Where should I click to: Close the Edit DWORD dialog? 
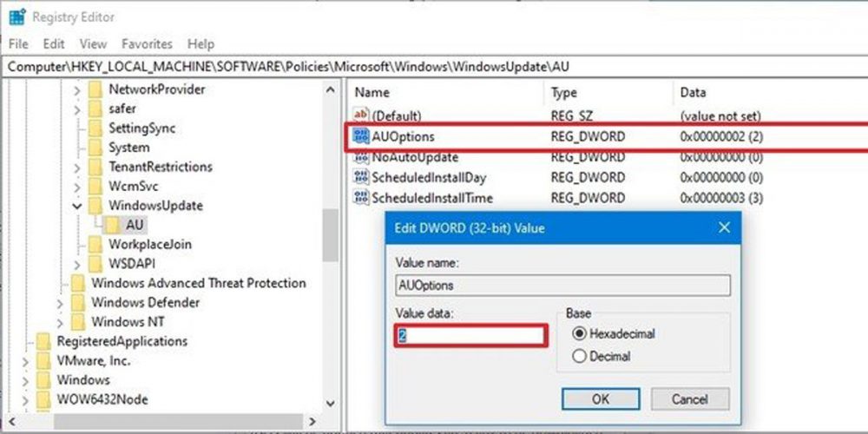(x=725, y=227)
